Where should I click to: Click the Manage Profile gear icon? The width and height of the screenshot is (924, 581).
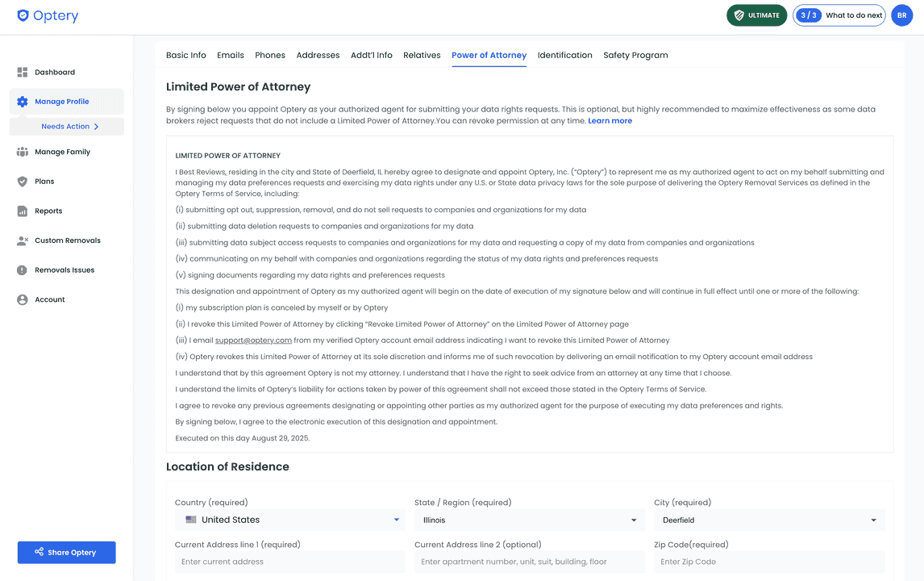tap(23, 102)
